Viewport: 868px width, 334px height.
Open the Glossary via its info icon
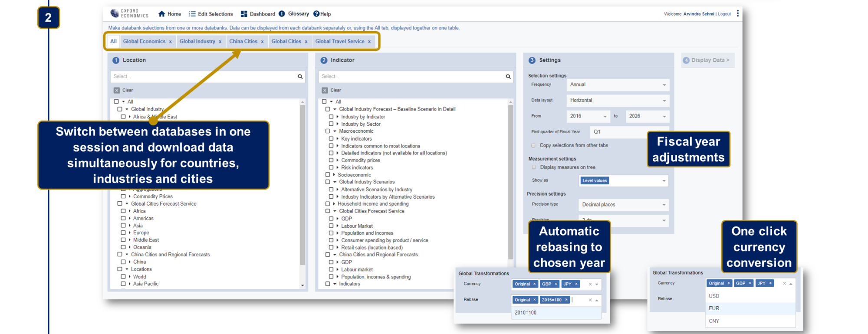(x=282, y=14)
